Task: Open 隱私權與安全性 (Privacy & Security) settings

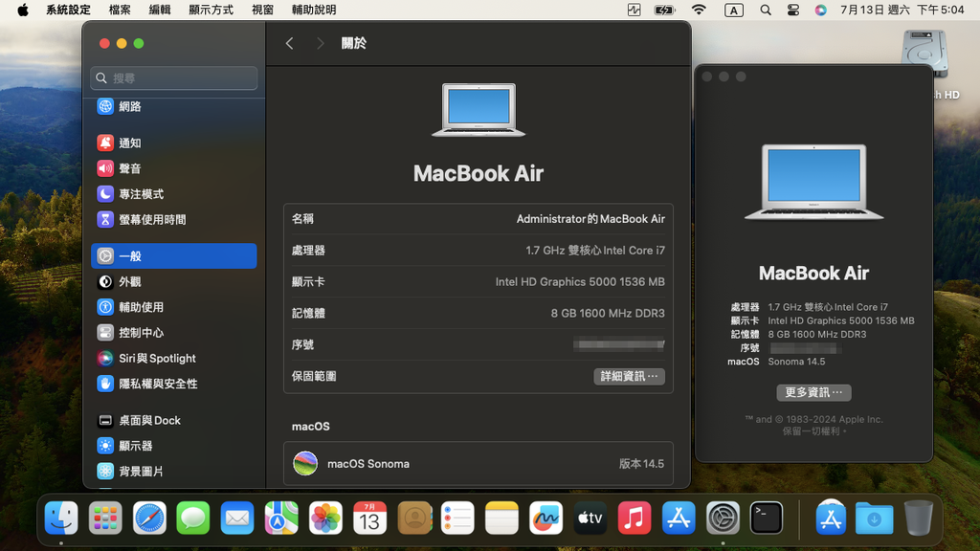Action: tap(174, 385)
